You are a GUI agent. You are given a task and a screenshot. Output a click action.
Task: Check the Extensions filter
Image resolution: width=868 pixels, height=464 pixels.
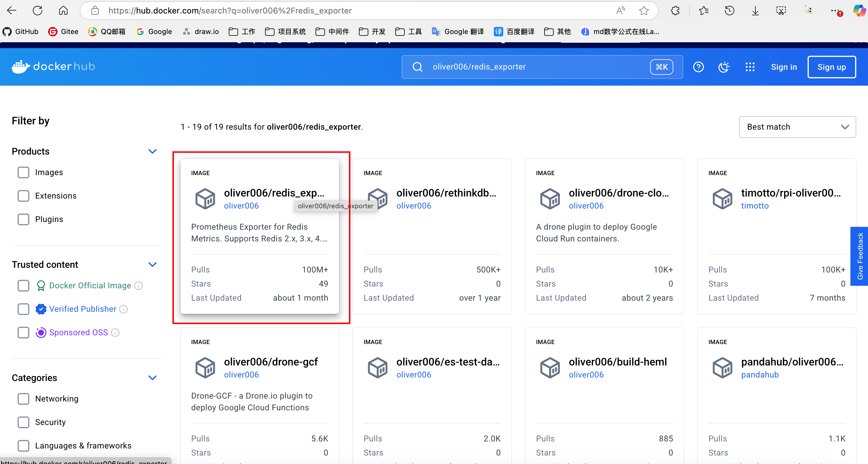tap(23, 196)
